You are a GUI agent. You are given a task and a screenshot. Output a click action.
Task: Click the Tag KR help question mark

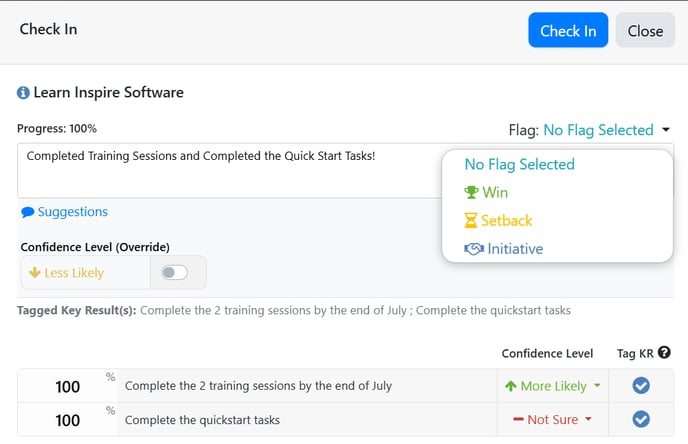(664, 352)
